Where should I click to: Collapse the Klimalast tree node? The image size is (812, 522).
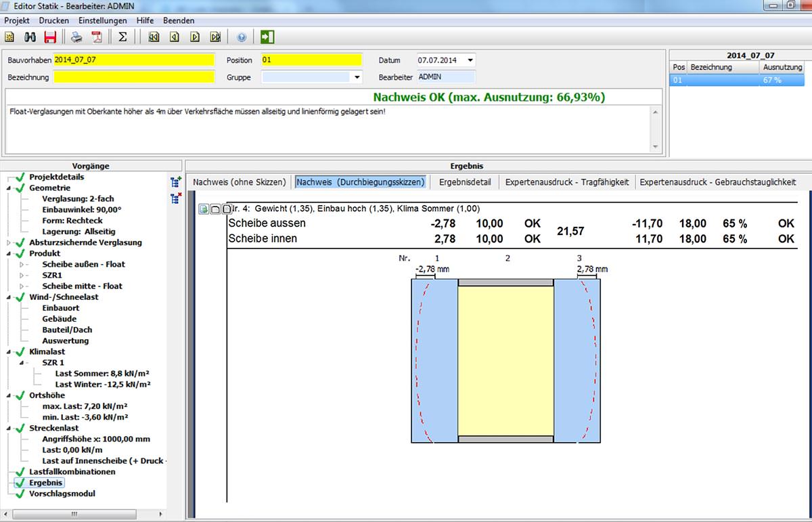click(9, 351)
